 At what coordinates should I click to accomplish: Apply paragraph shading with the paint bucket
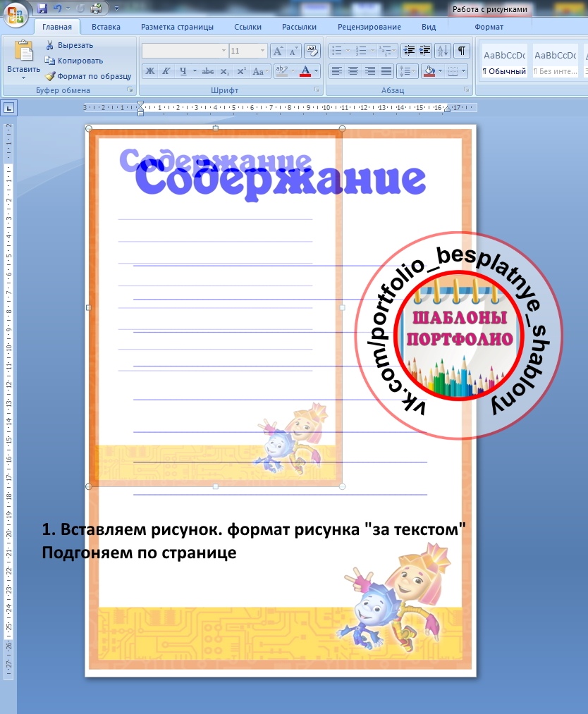428,71
